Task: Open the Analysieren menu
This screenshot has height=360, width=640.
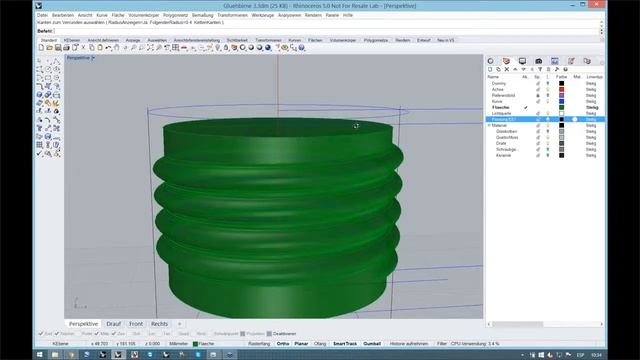Action: click(x=289, y=15)
